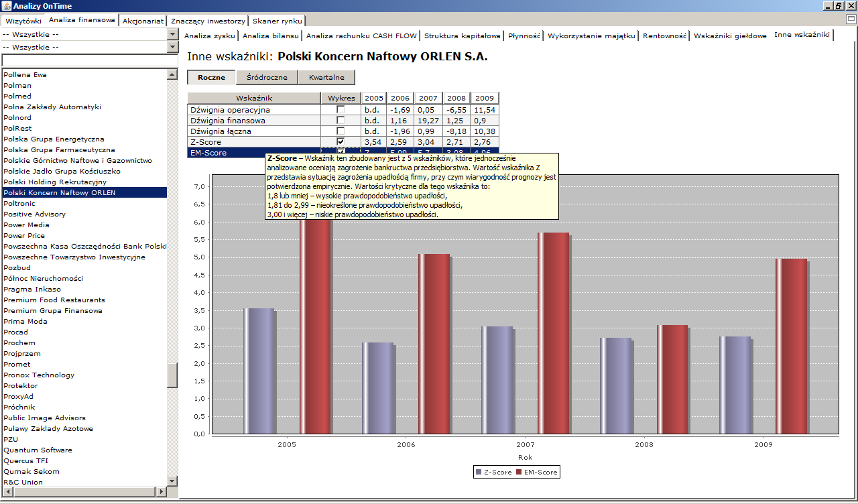Viewport: 858px width, 504px height.
Task: Click the Analizy OnTime Java app icon
Action: [6, 6]
